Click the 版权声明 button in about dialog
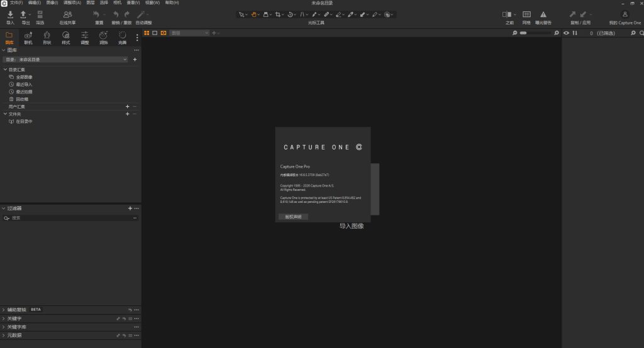Viewport: 644px width, 348px height. pos(293,217)
